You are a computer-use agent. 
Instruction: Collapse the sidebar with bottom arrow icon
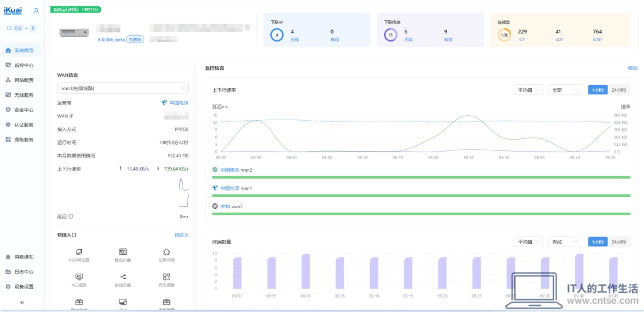22,302
